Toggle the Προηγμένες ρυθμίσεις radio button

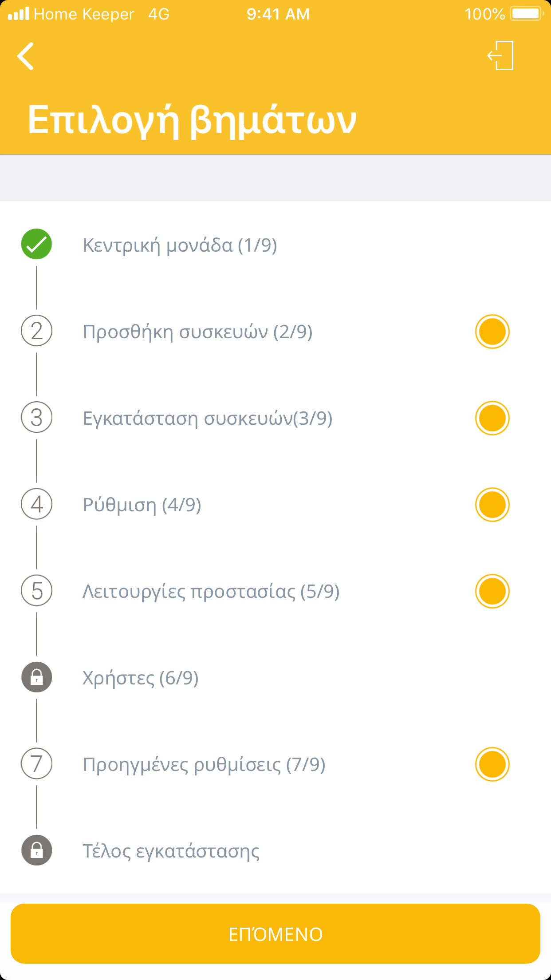pyautogui.click(x=492, y=764)
